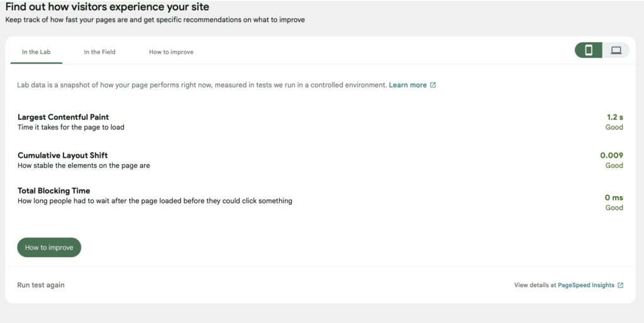Switch to desktop device view
The width and height of the screenshot is (644, 323).
pos(616,50)
